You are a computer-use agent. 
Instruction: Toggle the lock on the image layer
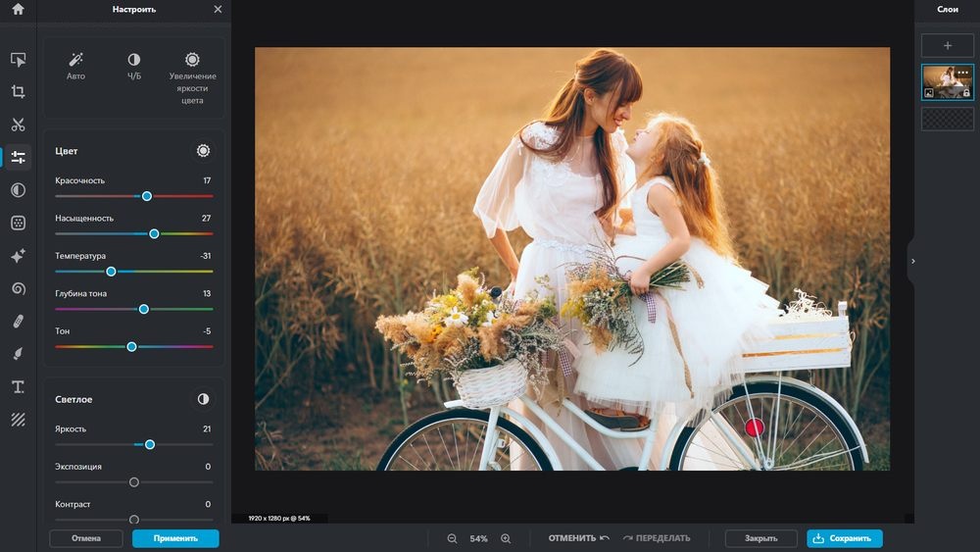click(x=966, y=93)
